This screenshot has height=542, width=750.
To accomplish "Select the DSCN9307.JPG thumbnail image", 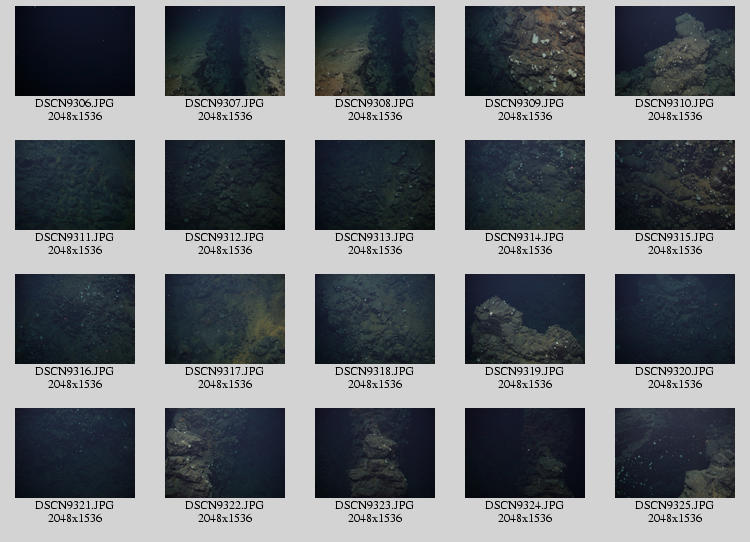I will [225, 51].
